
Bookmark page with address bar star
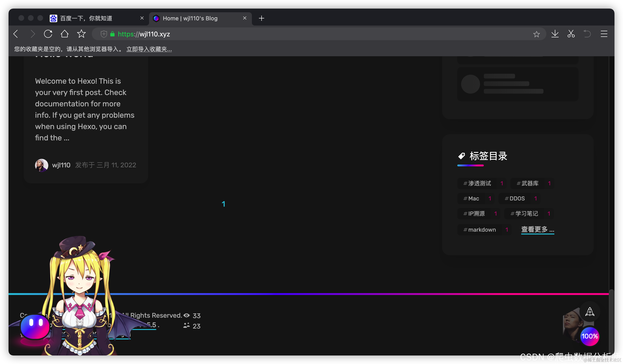click(536, 34)
